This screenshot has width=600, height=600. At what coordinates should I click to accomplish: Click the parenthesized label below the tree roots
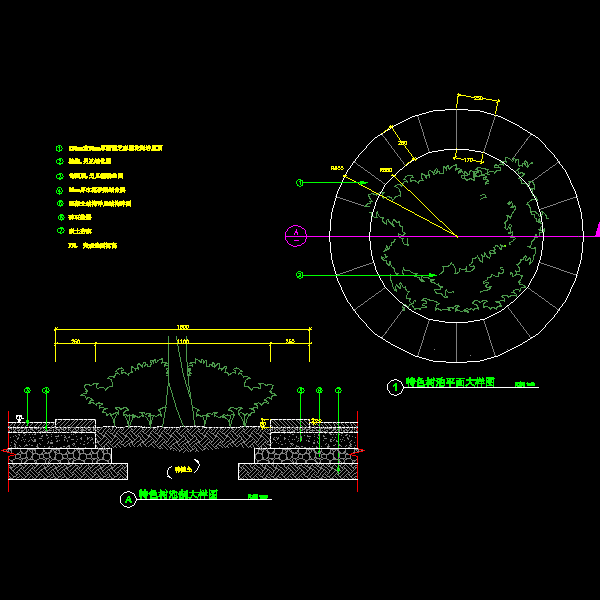click(x=181, y=467)
